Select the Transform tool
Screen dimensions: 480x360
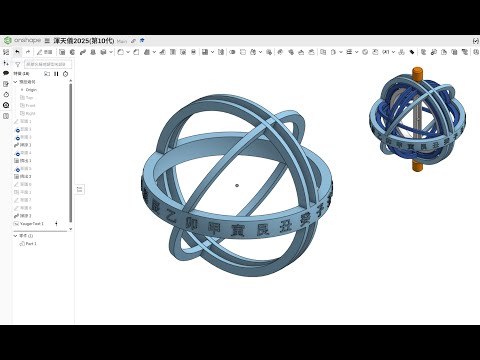coord(253,52)
